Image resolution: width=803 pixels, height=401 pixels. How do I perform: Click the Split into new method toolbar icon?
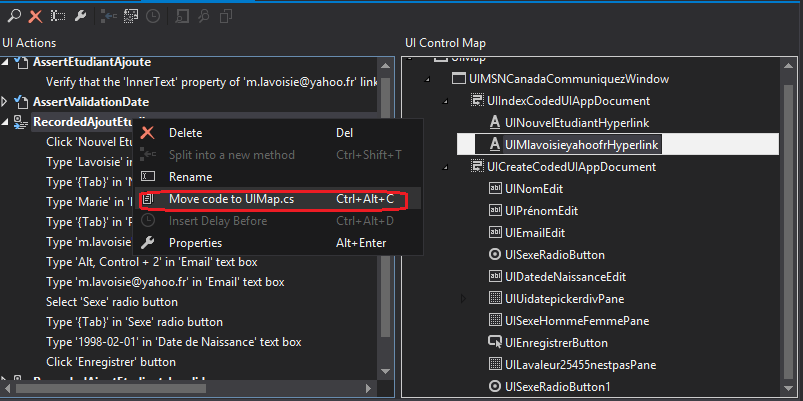[x=108, y=16]
